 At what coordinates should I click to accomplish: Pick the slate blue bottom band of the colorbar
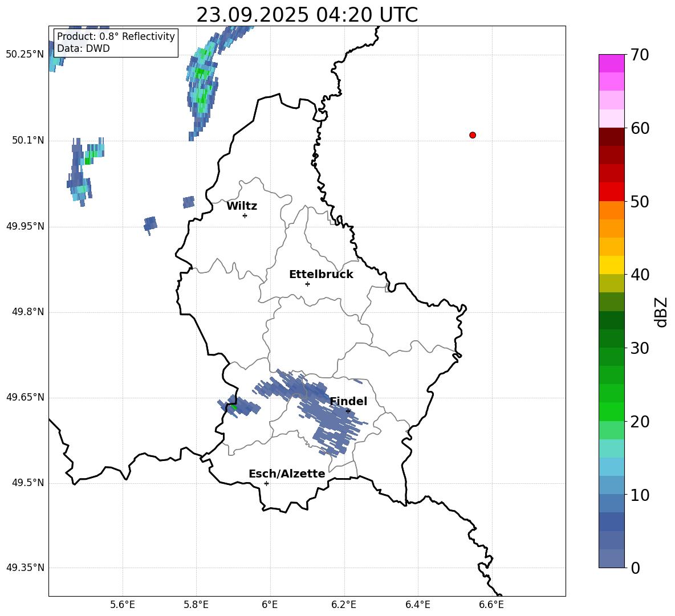coord(611,558)
